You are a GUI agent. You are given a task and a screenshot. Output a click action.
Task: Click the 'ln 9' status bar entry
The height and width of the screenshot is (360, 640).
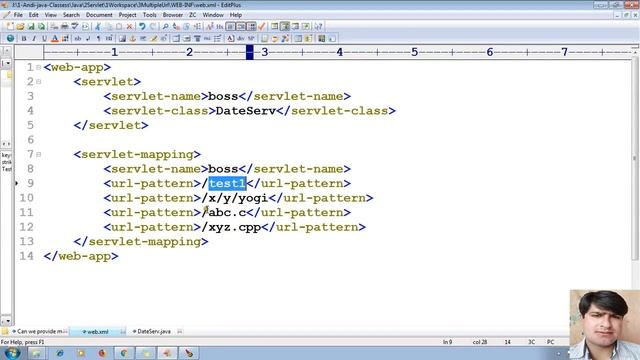coord(447,342)
